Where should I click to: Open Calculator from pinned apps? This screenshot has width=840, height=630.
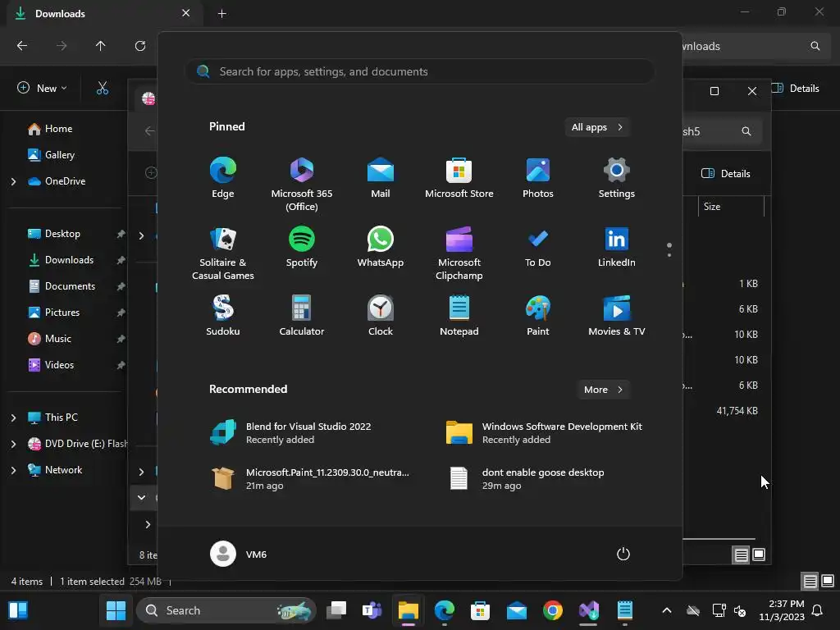302,316
